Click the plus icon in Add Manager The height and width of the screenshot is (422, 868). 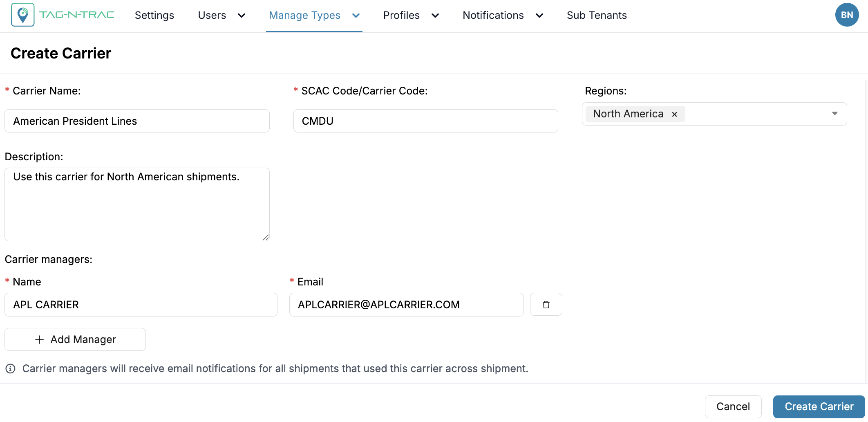(40, 339)
